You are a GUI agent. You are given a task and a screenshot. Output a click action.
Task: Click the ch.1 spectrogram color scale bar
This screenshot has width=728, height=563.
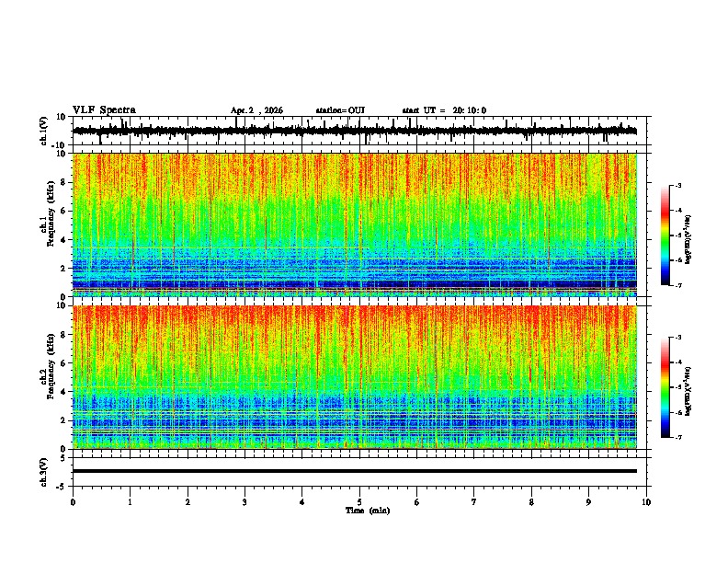pyautogui.click(x=665, y=236)
